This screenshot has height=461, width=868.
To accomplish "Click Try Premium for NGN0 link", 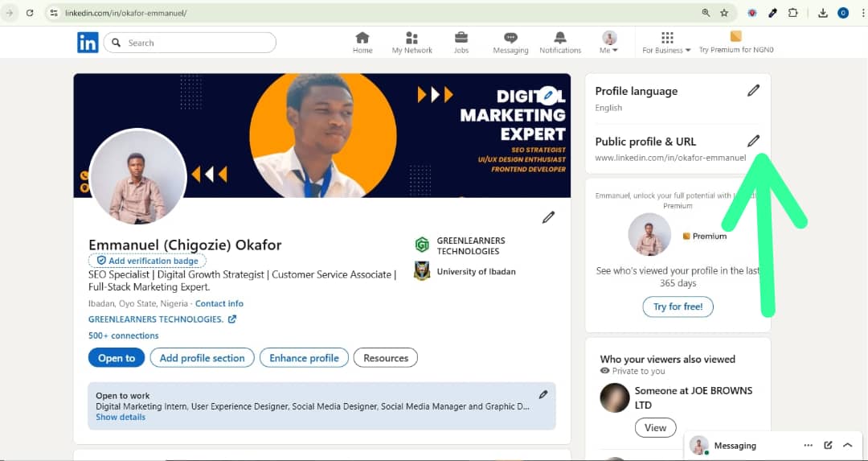I will 736,50.
